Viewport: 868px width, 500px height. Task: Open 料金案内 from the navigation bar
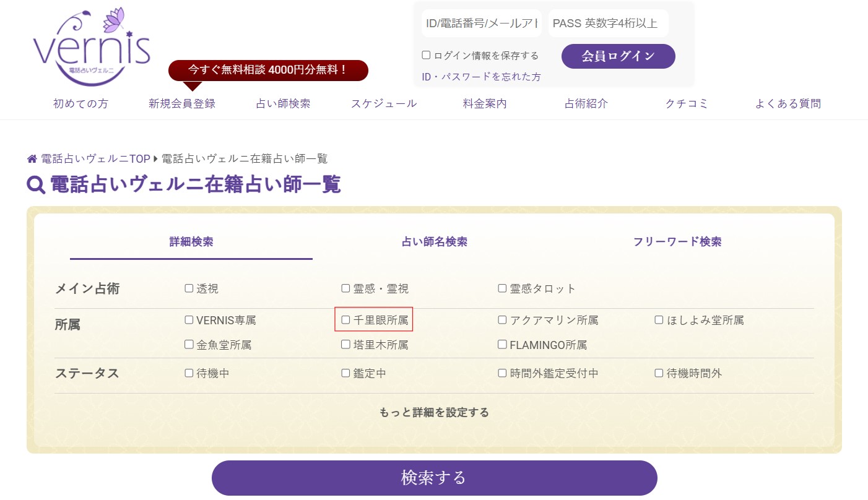coord(484,103)
